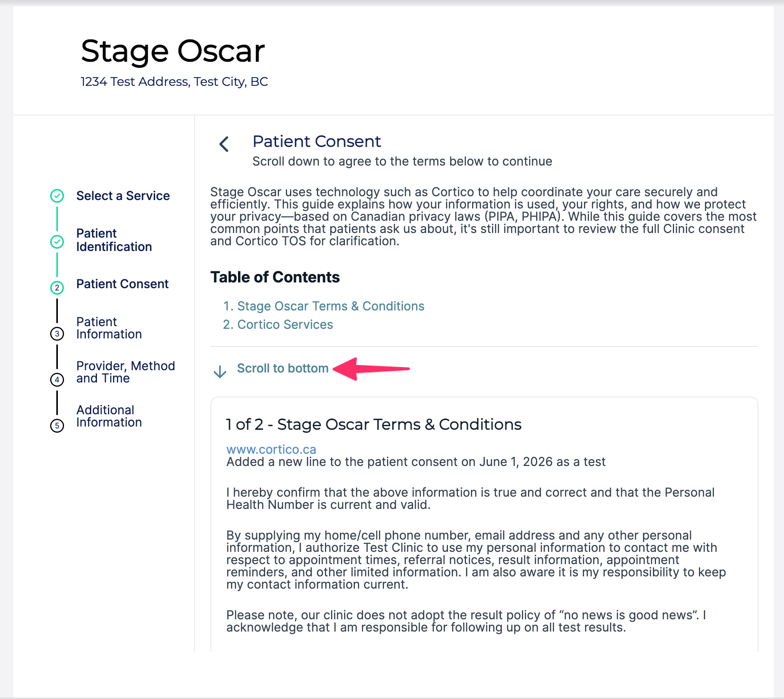
Task: Select step 5 circle for Additional Information
Action: [x=57, y=425]
